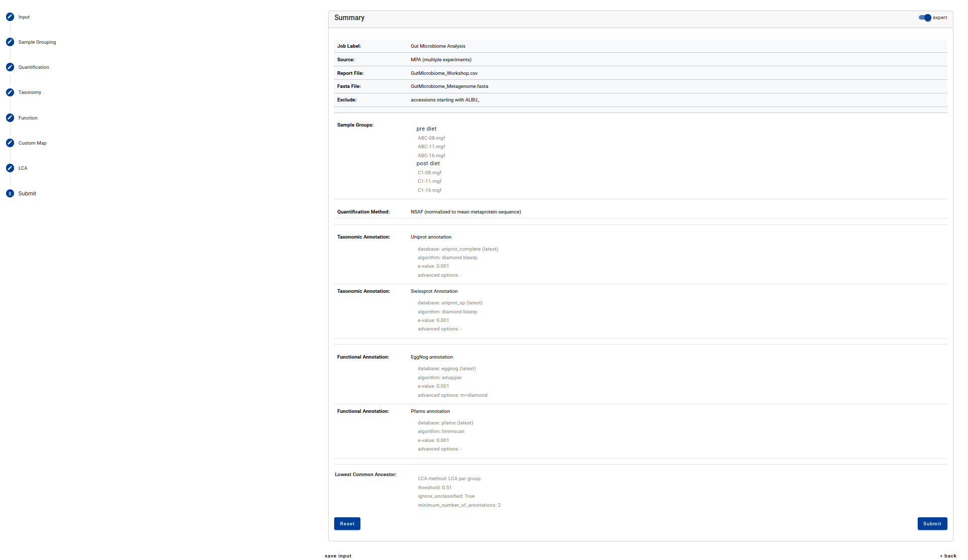Viewport: 968px width, 560px height.
Task: Click the LCA step pencil icon
Action: coord(10,168)
